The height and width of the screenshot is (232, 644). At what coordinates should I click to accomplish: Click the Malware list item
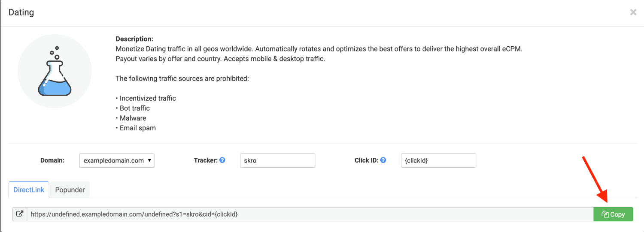coord(133,118)
